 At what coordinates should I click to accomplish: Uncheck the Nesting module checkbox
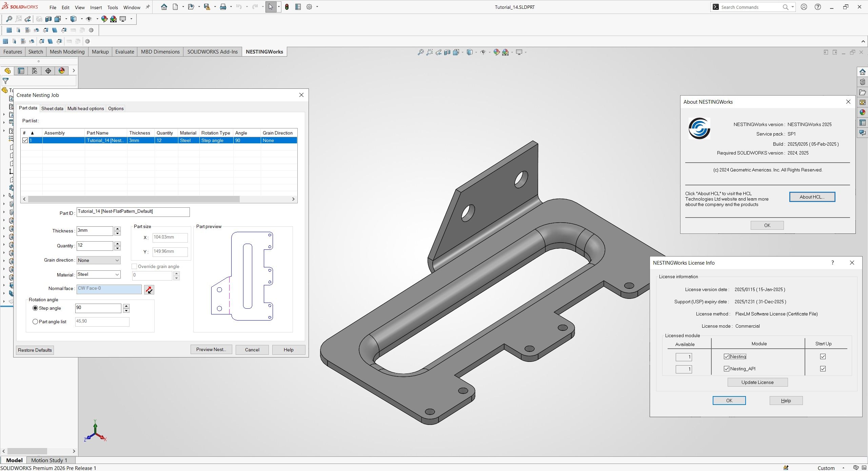point(726,356)
